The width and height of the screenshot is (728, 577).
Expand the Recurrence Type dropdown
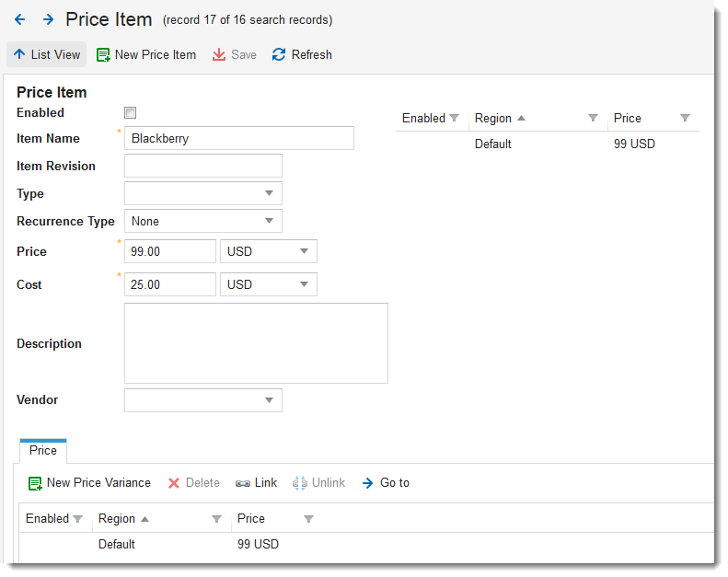coord(269,221)
